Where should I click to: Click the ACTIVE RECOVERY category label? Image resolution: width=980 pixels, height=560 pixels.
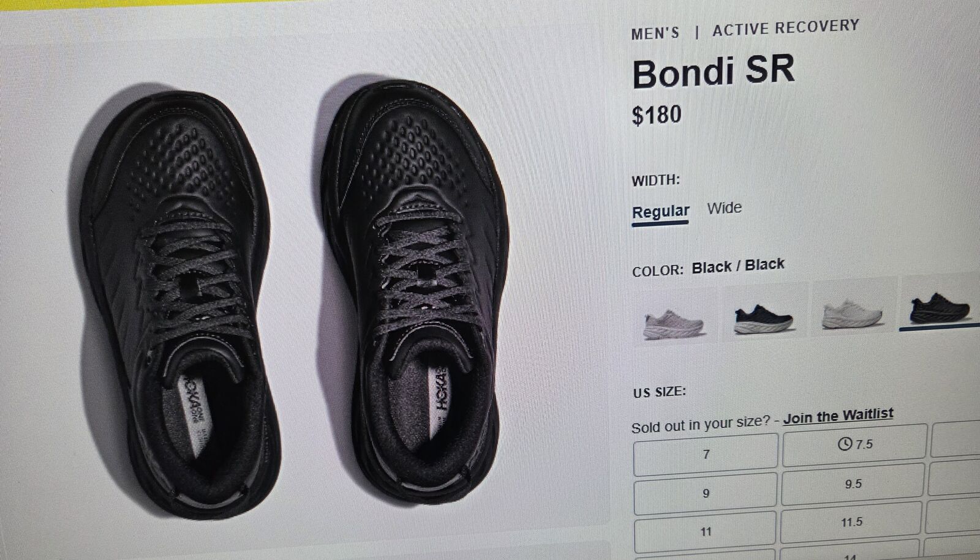click(x=786, y=28)
